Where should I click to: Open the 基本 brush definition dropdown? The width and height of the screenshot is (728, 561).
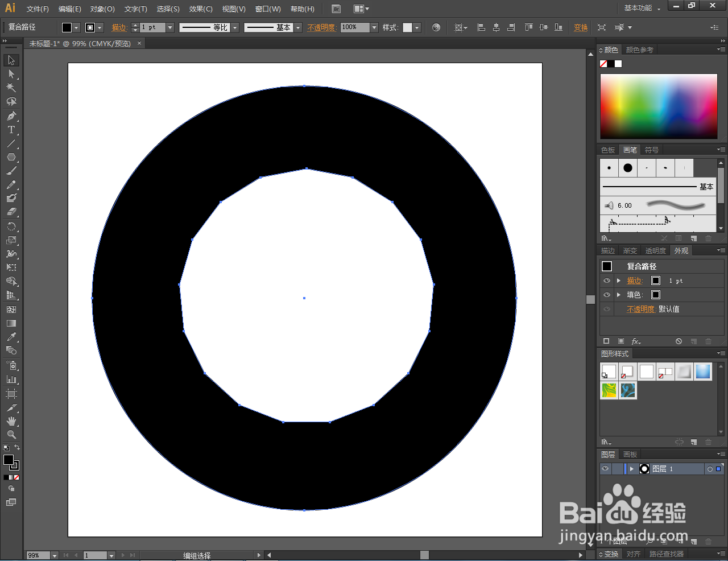pos(298,27)
